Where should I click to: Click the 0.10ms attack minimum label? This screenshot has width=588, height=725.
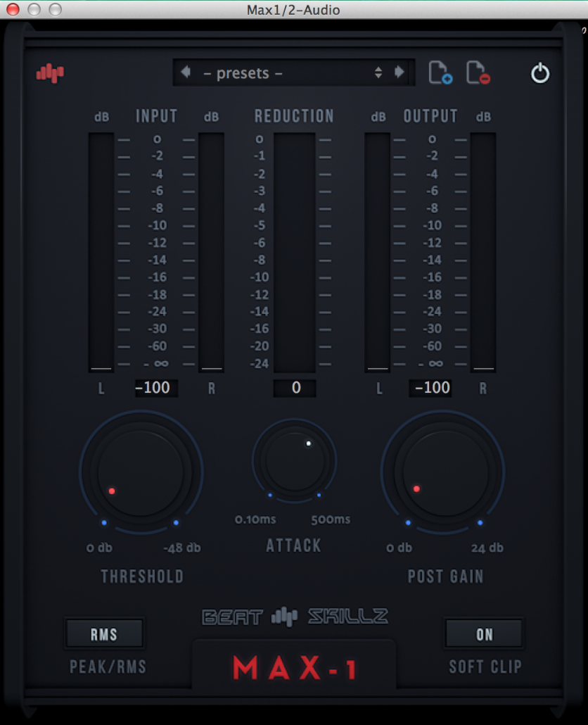(255, 519)
